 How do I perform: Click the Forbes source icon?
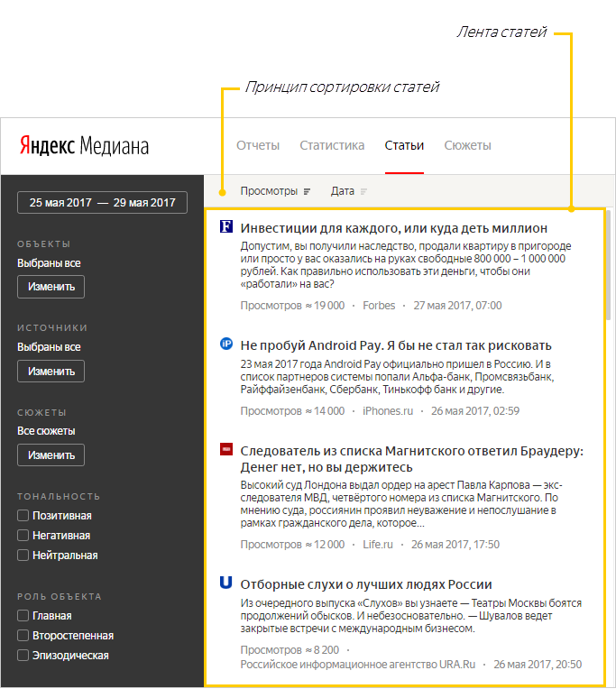pos(226,226)
